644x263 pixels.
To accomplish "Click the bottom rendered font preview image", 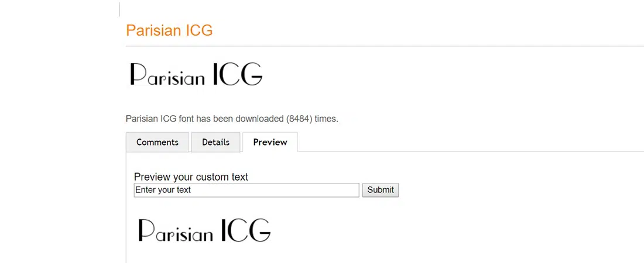I will click(204, 230).
